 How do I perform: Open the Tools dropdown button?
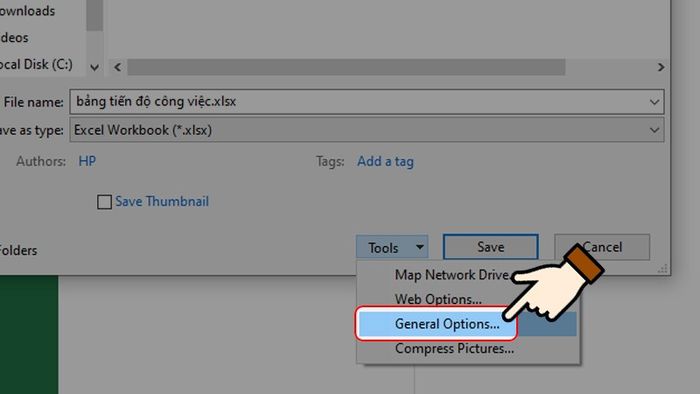pyautogui.click(x=392, y=247)
